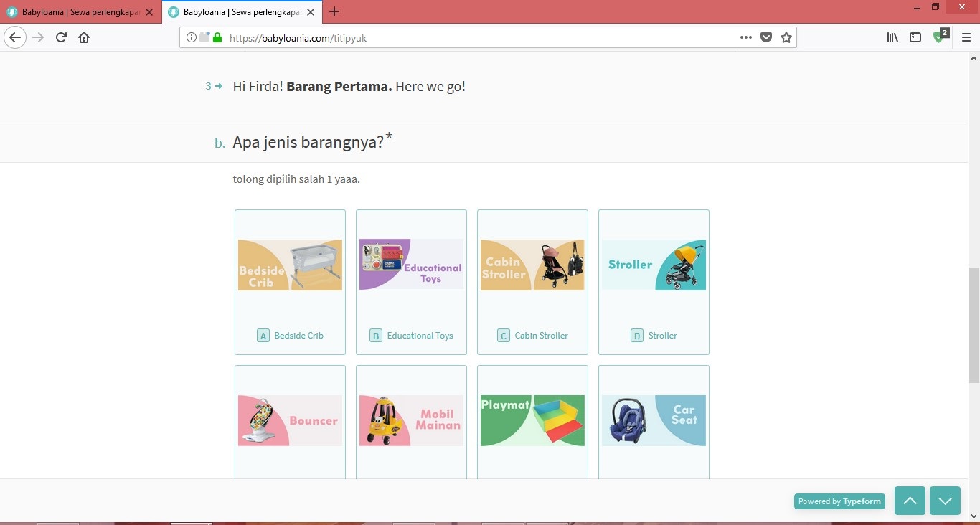The image size is (980, 525).
Task: Toggle the sidebar view icon
Action: 915,38
